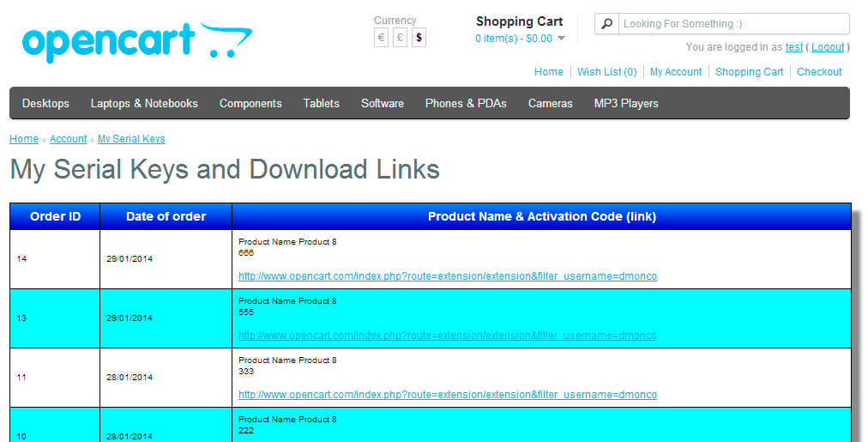Click the 29/01/2014 date in order 13 row
868x442 pixels.
[x=130, y=318]
